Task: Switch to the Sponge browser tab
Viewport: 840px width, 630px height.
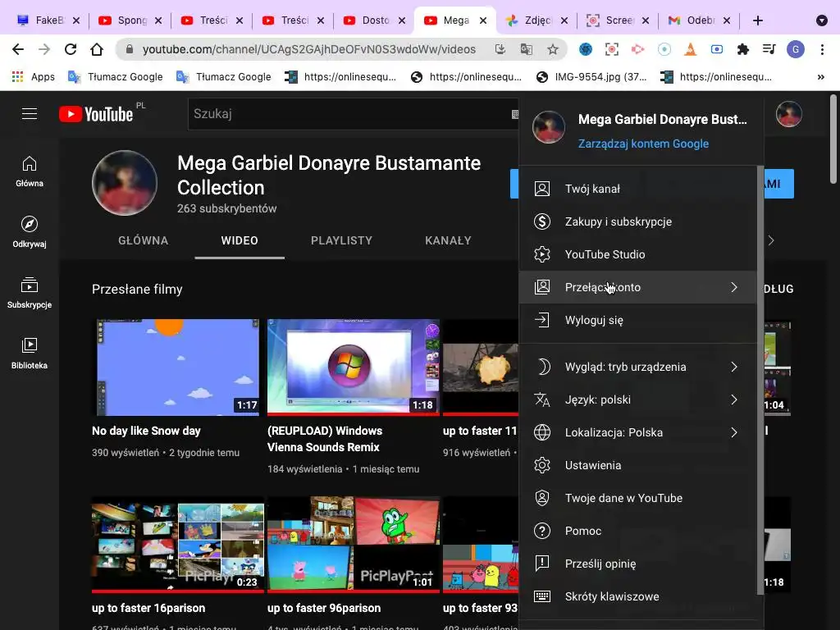Action: (130, 21)
